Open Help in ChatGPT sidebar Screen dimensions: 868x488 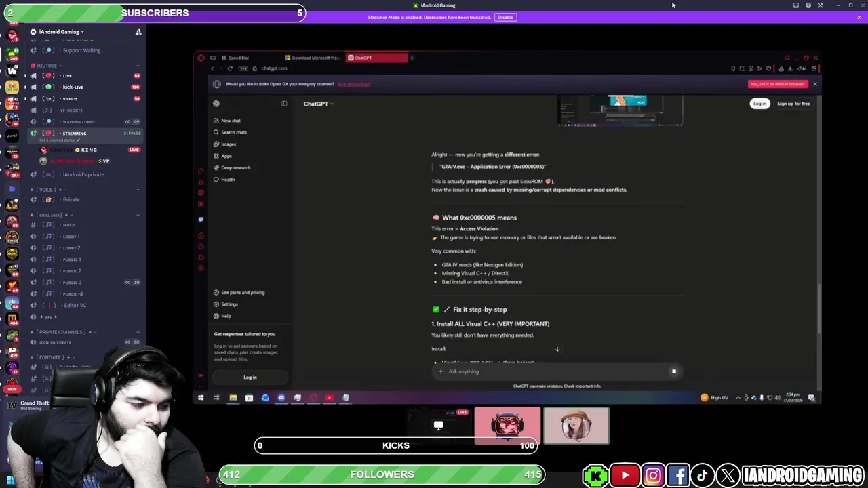click(x=226, y=316)
